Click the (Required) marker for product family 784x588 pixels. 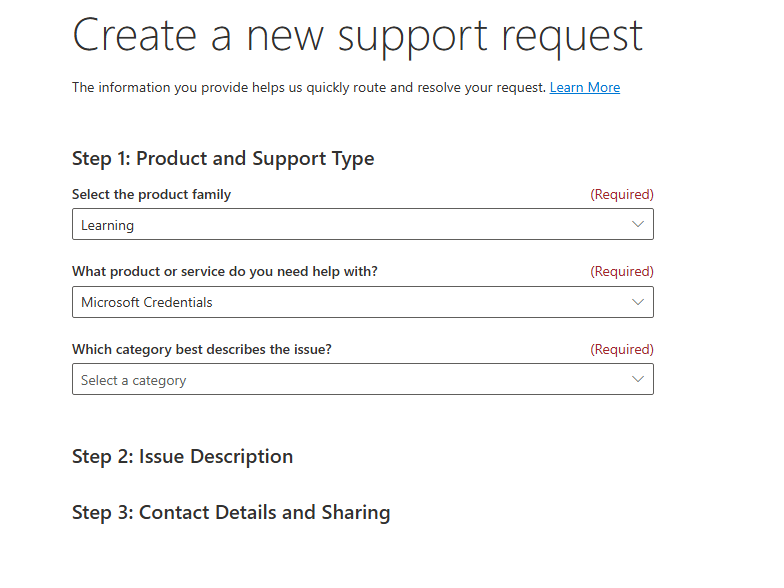[621, 195]
